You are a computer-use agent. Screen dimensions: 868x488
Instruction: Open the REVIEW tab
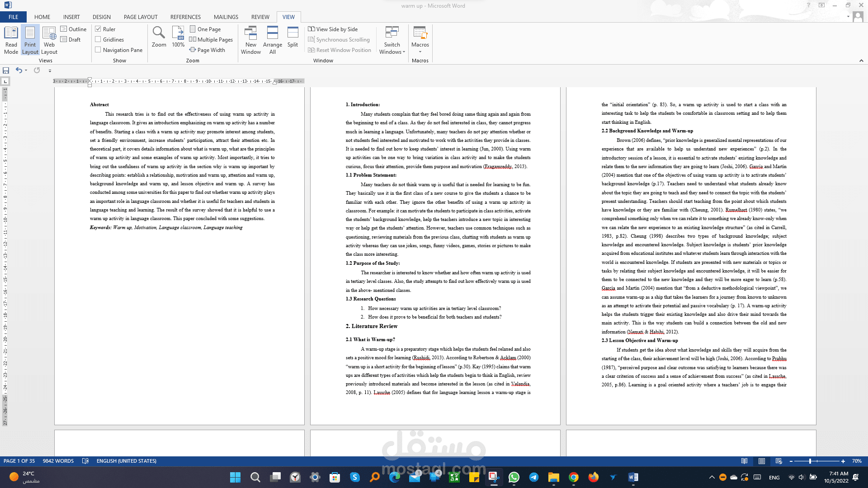[260, 17]
